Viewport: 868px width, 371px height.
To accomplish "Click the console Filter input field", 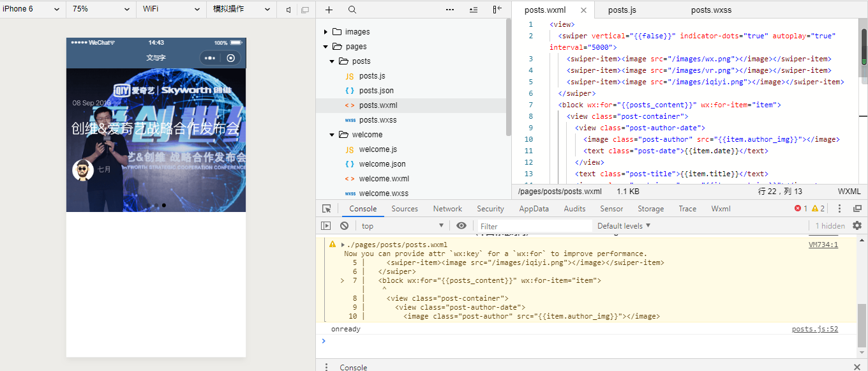I will click(x=535, y=226).
